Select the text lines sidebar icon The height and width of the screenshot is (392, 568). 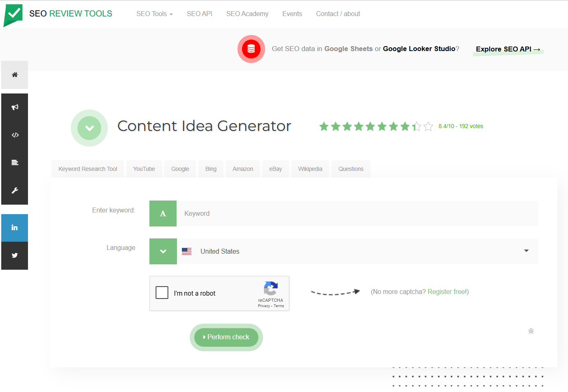pos(15,163)
